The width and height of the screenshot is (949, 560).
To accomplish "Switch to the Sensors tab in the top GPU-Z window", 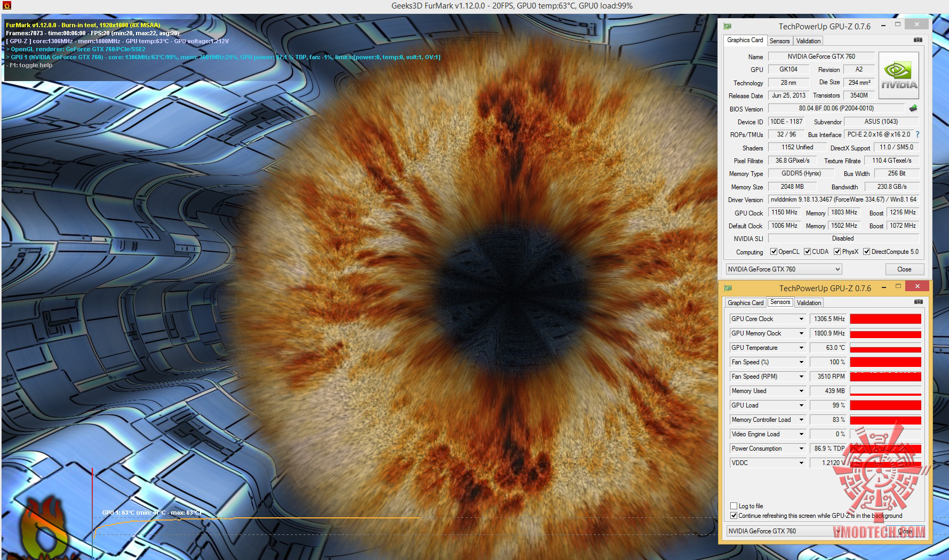I will point(779,41).
